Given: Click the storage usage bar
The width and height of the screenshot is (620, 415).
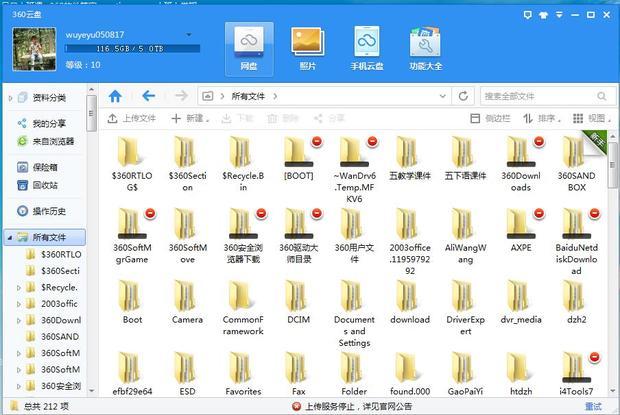Looking at the screenshot, I should coord(132,49).
